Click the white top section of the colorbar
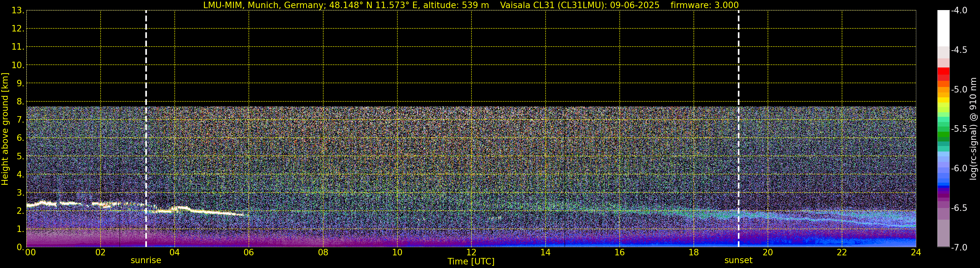The width and height of the screenshot is (980, 268). click(x=944, y=29)
